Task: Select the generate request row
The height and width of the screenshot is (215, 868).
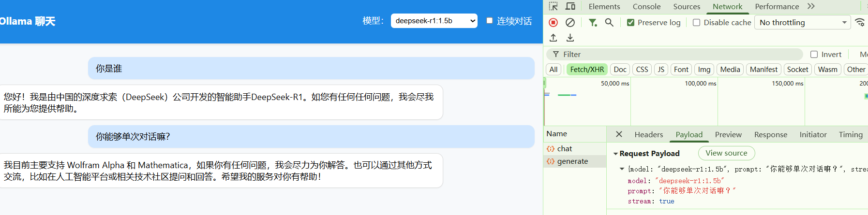Action: coord(575,161)
